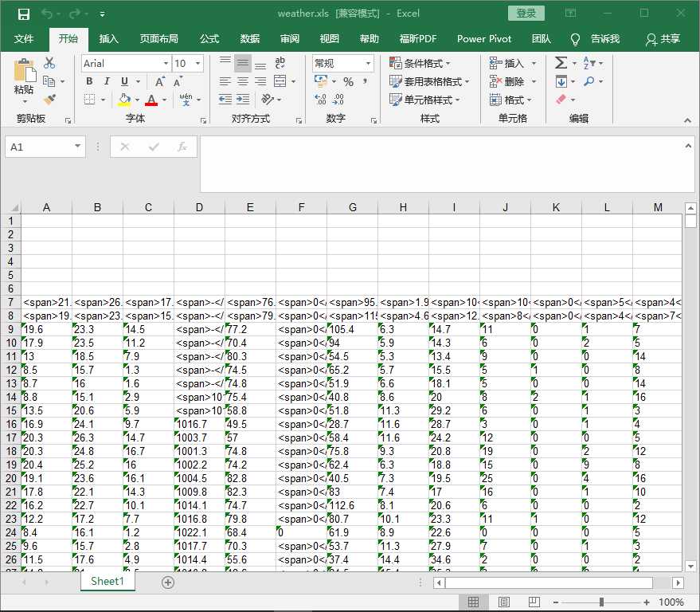
Task: Decrease indent of cell contents
Action: [x=225, y=99]
